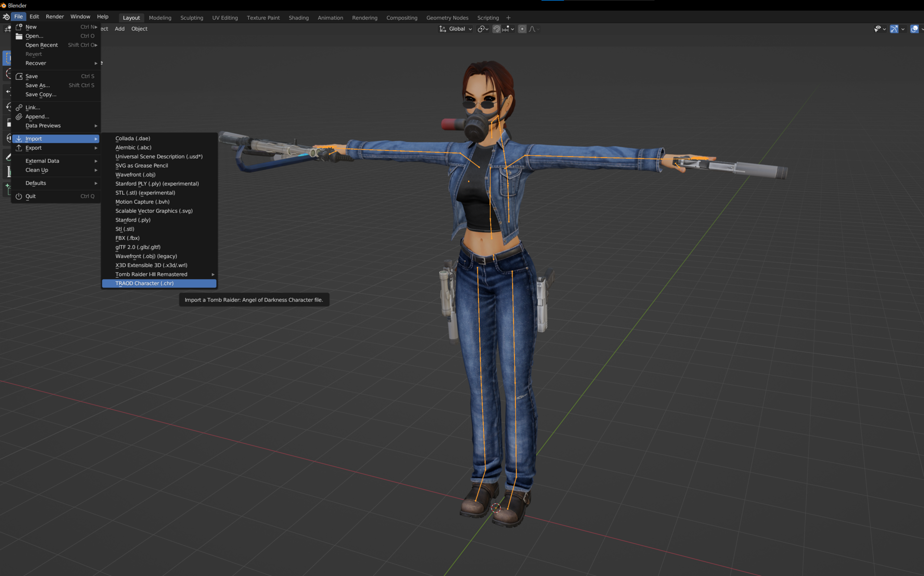Click the snapping increment icon
This screenshot has height=576, width=924.
click(505, 29)
